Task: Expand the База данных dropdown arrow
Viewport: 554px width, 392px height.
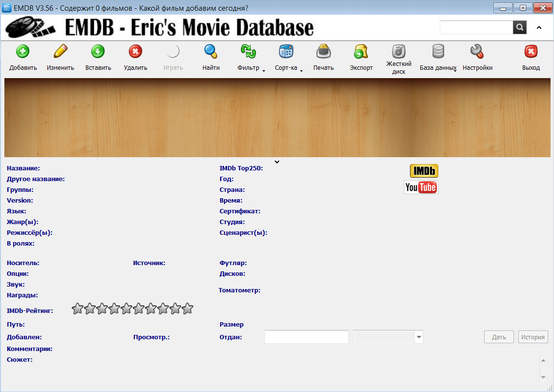Action: click(455, 71)
